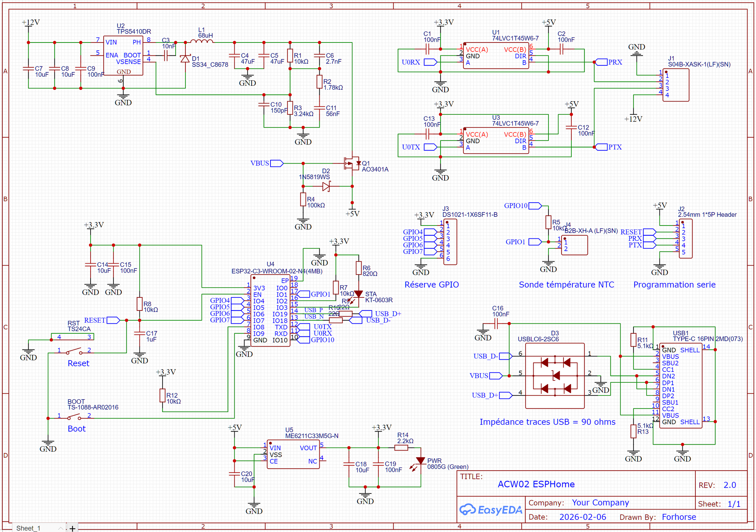The image size is (756, 532).
Task: Click the BOOT switch symbol
Action: point(74,417)
